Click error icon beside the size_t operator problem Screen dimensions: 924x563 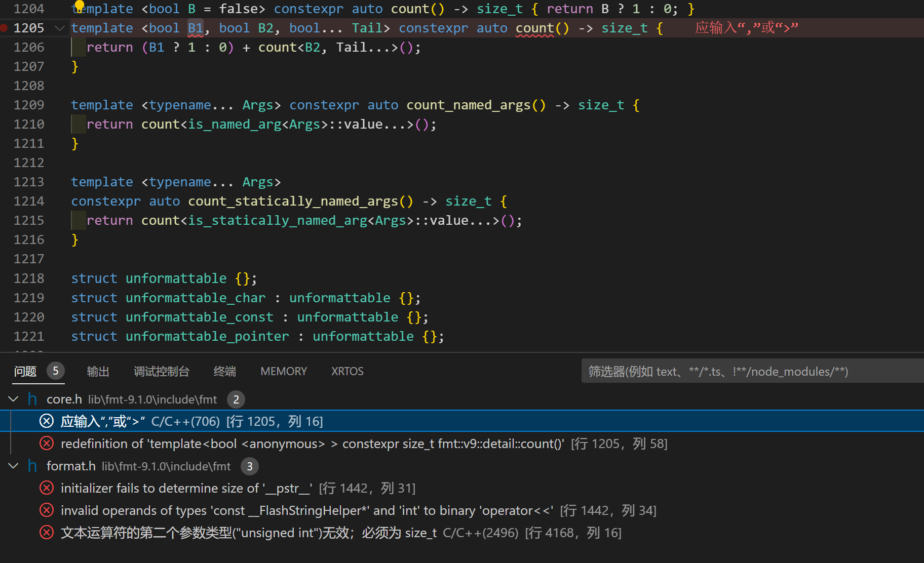pos(47,533)
